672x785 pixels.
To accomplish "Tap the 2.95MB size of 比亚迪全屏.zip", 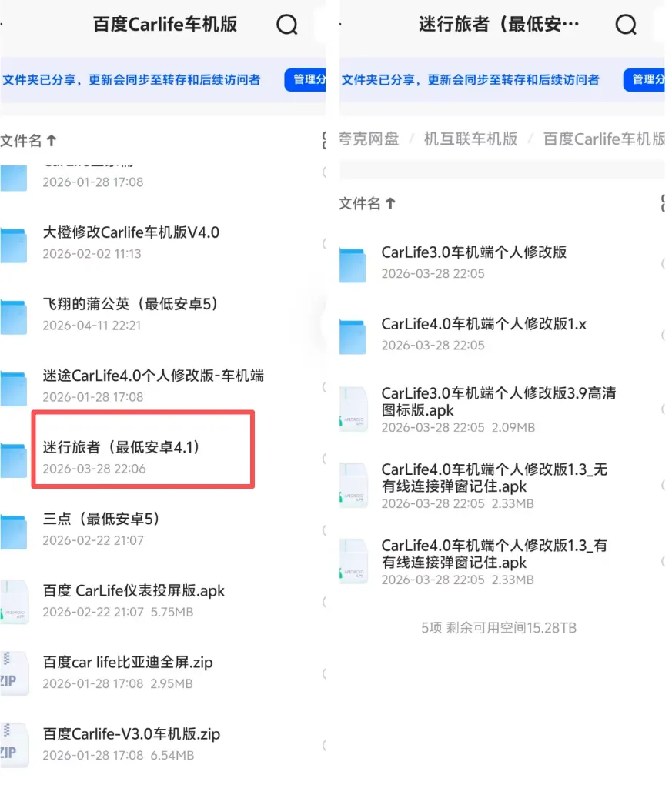I will pyautogui.click(x=171, y=683).
